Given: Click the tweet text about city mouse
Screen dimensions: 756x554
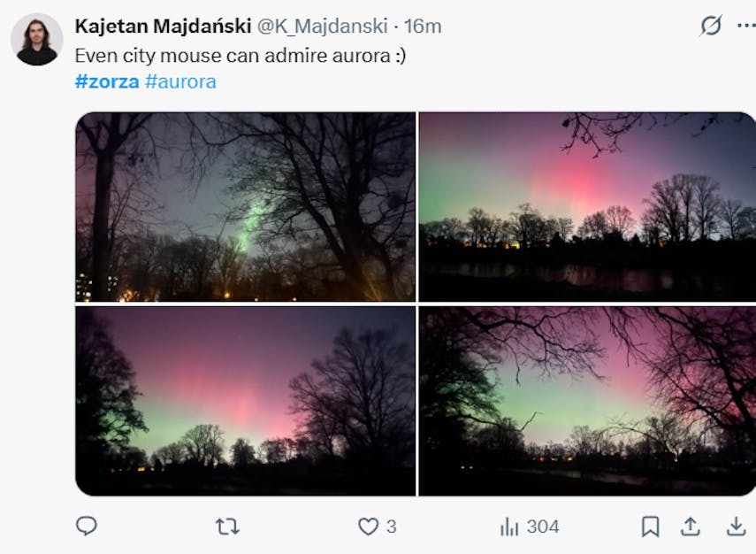Looking at the screenshot, I should point(241,55).
